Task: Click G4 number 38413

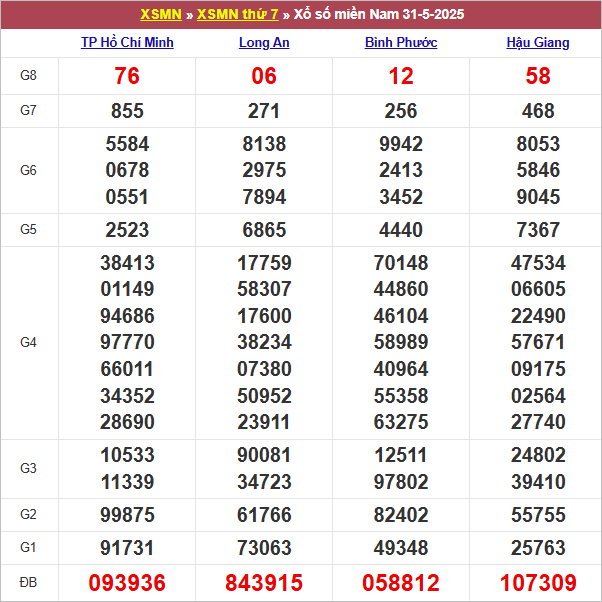Action: pos(127,263)
